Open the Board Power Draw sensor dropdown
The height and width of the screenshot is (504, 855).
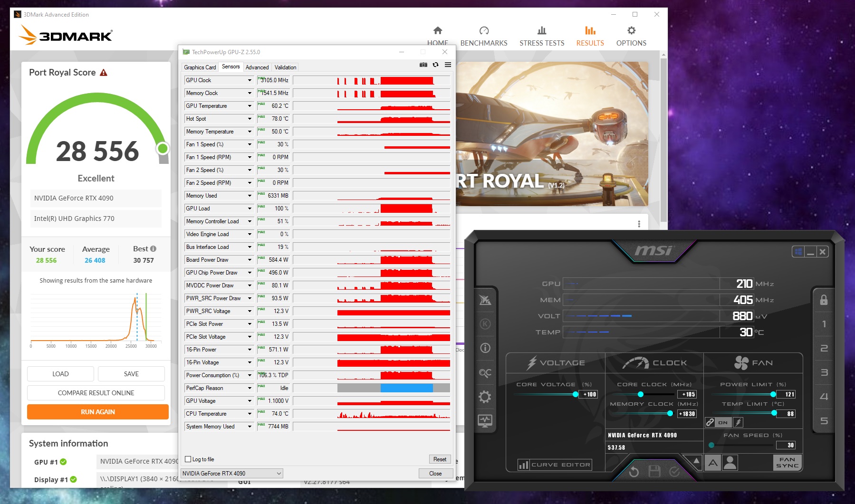click(x=250, y=260)
